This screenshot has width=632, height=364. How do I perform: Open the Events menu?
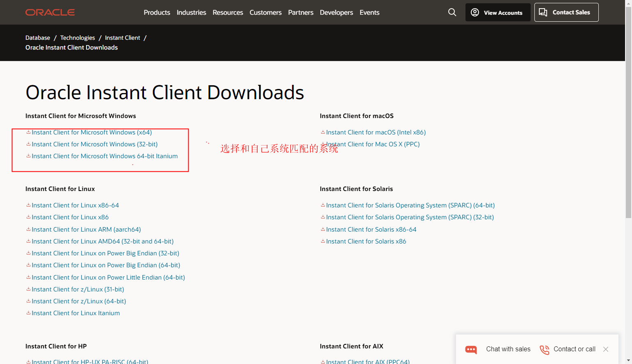pyautogui.click(x=370, y=12)
